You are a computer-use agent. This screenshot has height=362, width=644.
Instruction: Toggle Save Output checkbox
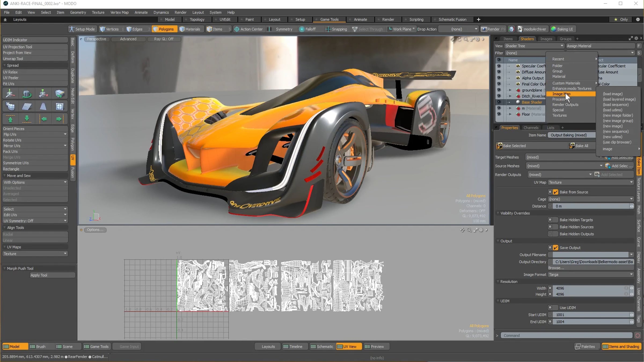(x=556, y=248)
